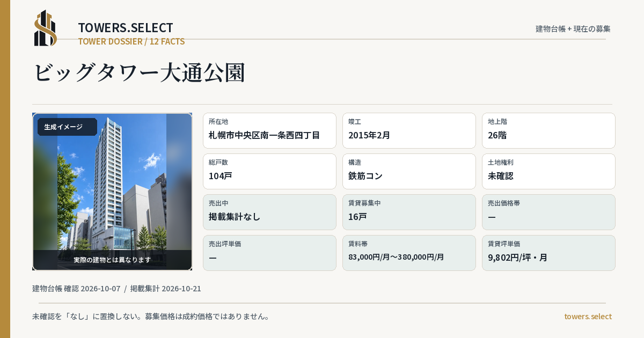Click the 建物台帳 確認 2026-10-07 date text
The width and height of the screenshot is (644, 338).
[76, 289]
